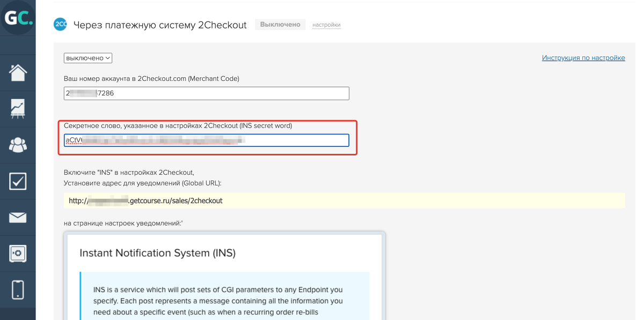Open the home section in sidebar
644x320 pixels.
point(18,72)
